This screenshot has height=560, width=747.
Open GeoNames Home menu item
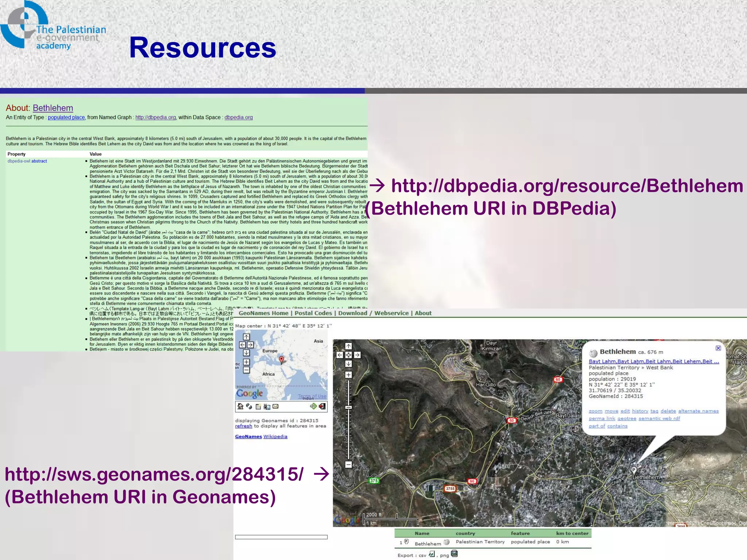point(263,313)
